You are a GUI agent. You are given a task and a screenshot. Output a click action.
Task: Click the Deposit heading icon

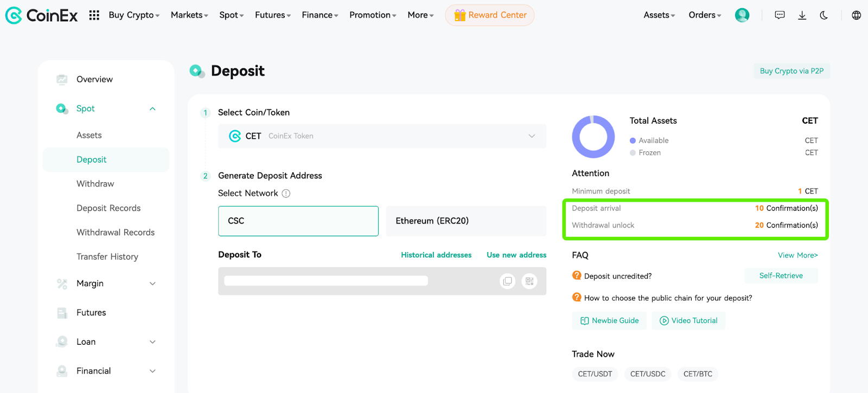197,71
